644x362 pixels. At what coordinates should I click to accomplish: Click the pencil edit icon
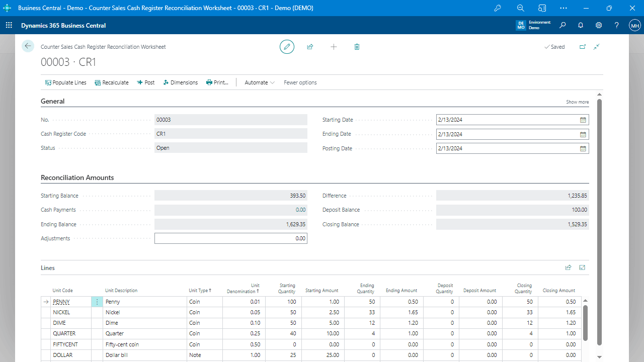(287, 47)
